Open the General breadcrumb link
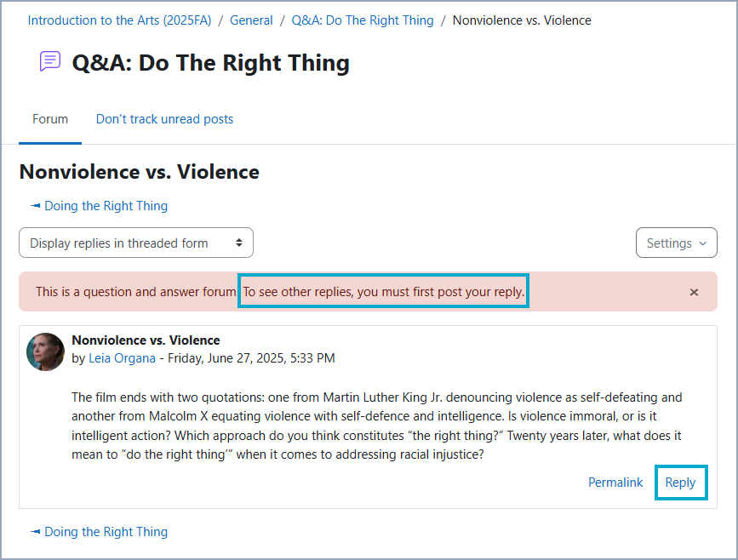 [251, 20]
